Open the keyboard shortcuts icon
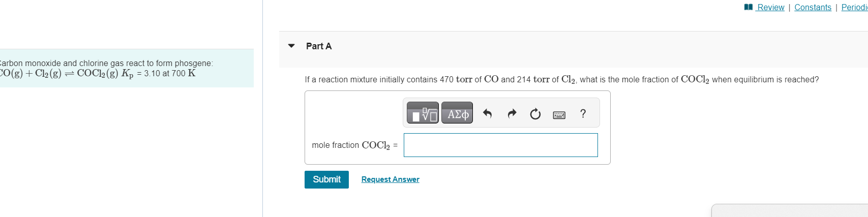The image size is (868, 217). pyautogui.click(x=559, y=115)
